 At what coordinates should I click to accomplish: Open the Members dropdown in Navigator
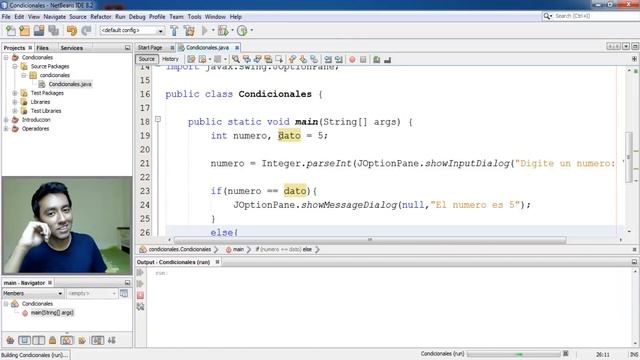coord(33,293)
